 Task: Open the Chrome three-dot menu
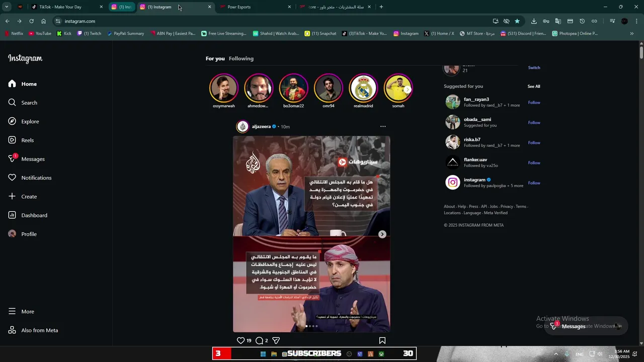click(x=636, y=21)
